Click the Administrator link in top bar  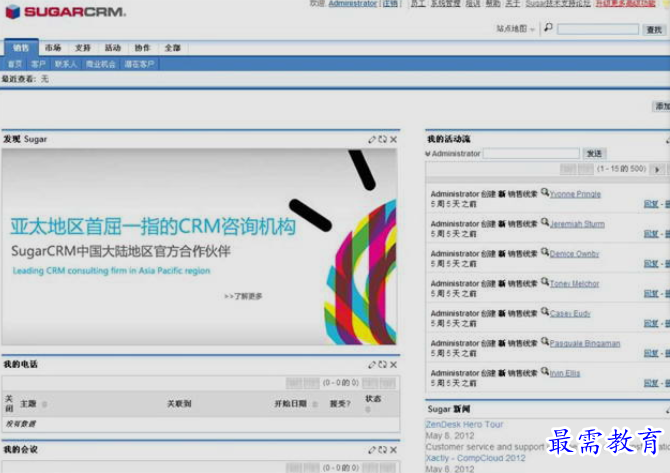(353, 3)
